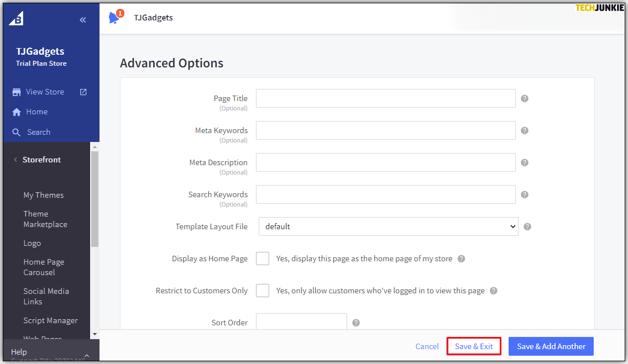628x364 pixels.
Task: Click the BigCommerce logo icon
Action: [16, 18]
